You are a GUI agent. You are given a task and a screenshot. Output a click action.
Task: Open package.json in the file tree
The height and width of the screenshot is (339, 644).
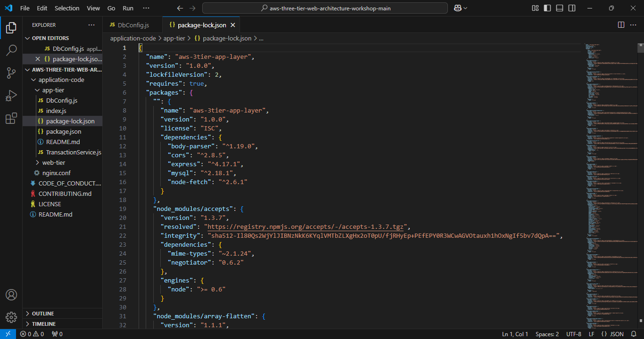(64, 131)
